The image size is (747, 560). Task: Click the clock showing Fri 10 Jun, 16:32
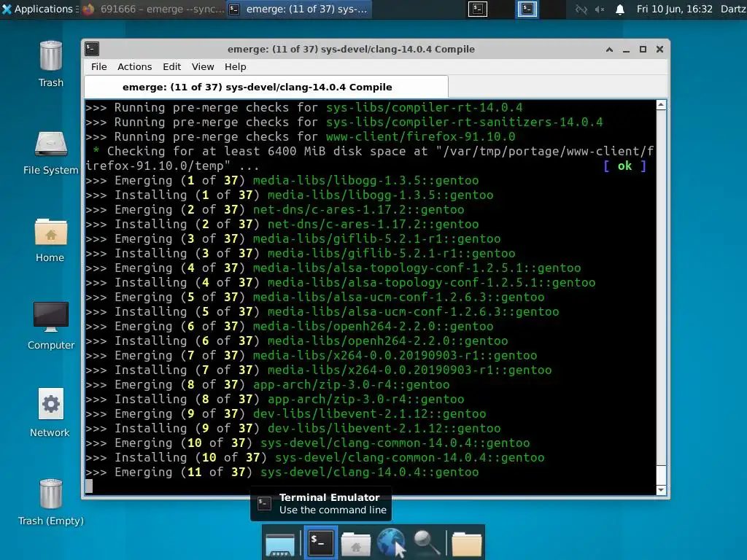click(674, 9)
